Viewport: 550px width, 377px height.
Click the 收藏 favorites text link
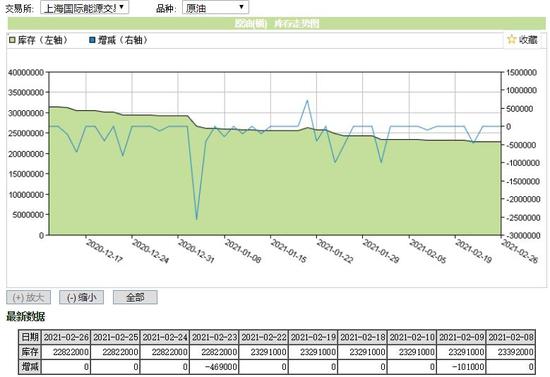[528, 40]
